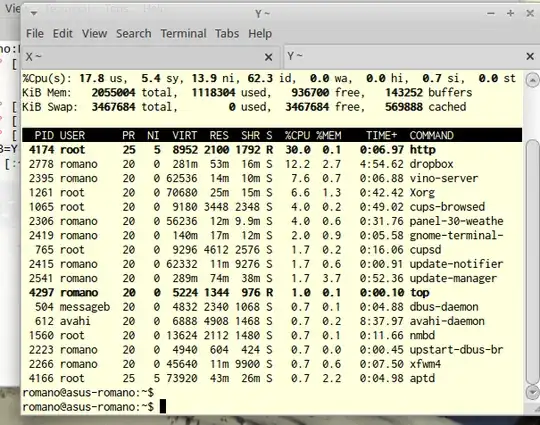Image resolution: width=540 pixels, height=425 pixels.
Task: Open the Help menu
Action: (260, 33)
